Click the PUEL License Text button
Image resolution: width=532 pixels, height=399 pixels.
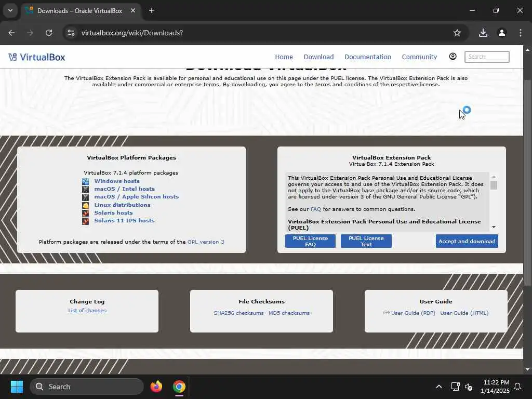tap(366, 241)
